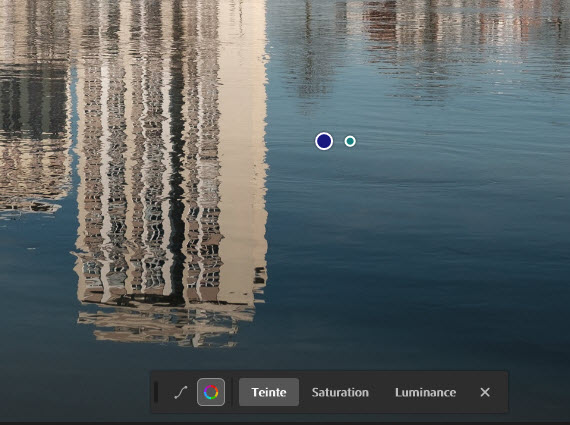Close the targeted adjustment toolbar

[x=485, y=392]
